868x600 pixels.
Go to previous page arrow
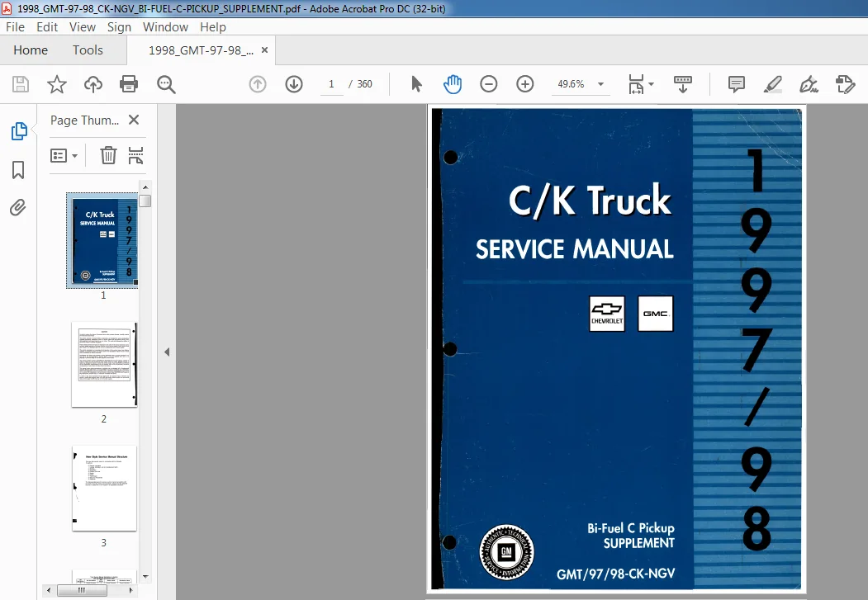tap(258, 84)
